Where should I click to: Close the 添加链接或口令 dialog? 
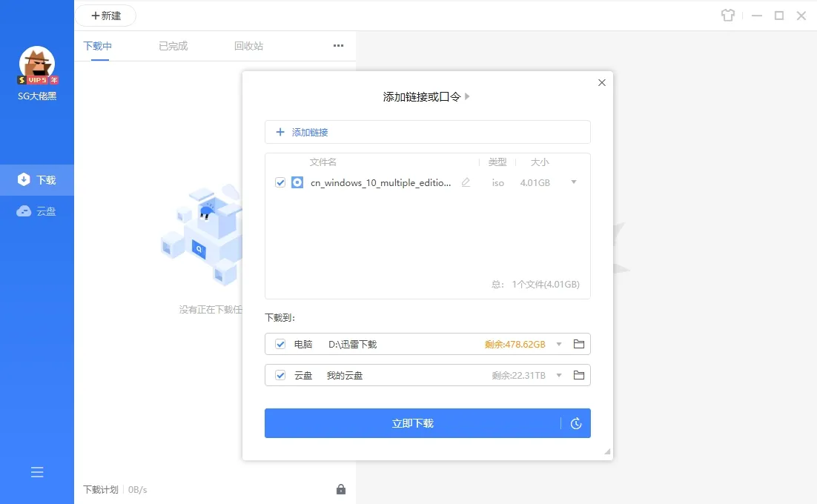coord(602,83)
